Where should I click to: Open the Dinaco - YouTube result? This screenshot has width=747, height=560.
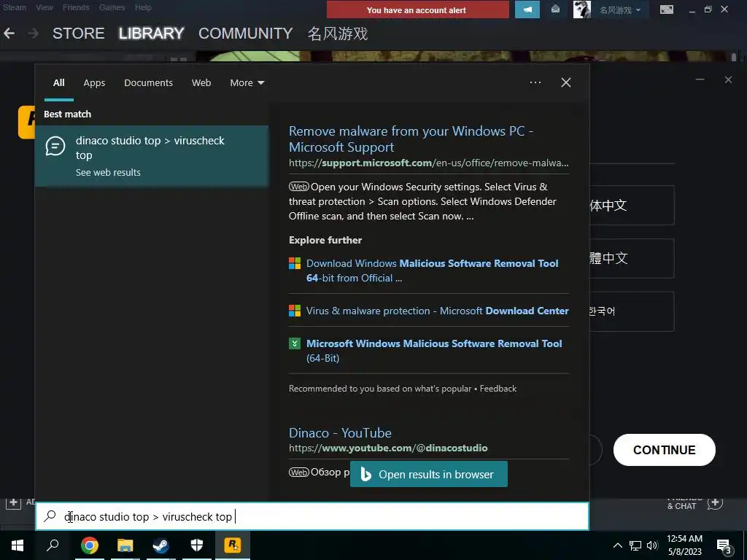click(340, 433)
